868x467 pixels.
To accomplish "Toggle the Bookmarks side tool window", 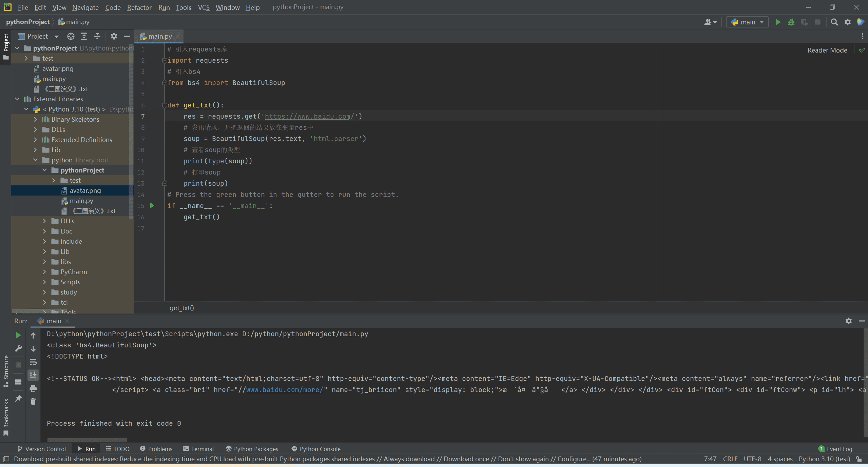I will coord(6,417).
